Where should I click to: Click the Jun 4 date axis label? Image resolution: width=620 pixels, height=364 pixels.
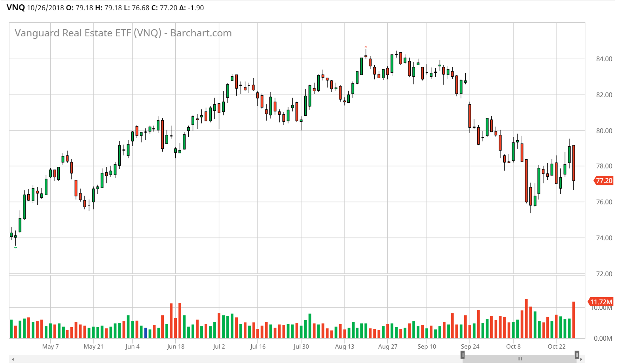133,347
